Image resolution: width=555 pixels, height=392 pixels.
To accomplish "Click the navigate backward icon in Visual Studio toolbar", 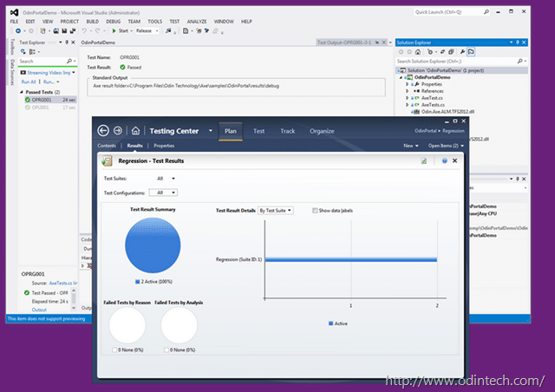I will [x=18, y=31].
